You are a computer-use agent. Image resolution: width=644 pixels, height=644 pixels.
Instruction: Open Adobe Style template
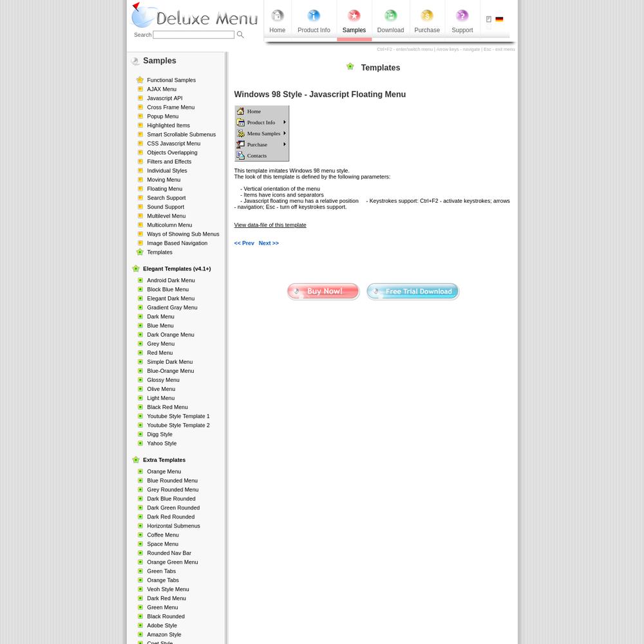pyautogui.click(x=162, y=625)
